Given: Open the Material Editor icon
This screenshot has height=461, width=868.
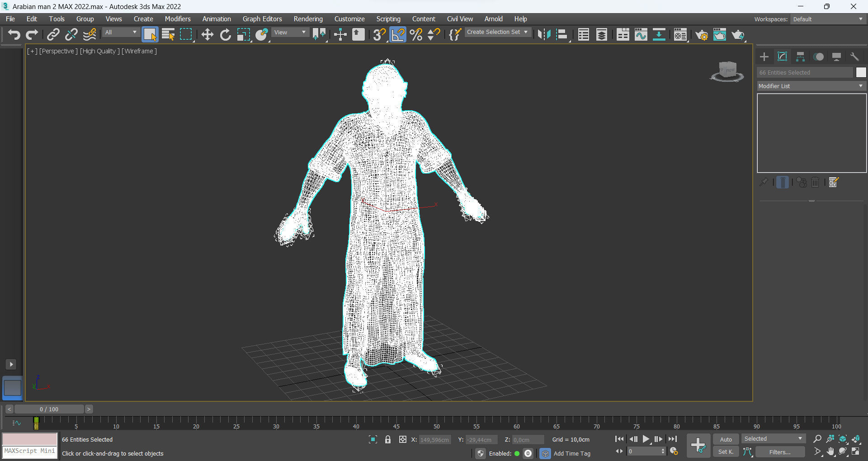Looking at the screenshot, I should (680, 34).
